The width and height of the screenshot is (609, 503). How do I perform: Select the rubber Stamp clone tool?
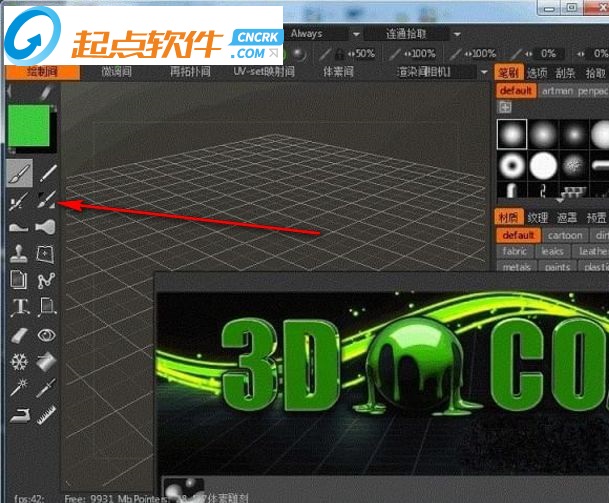click(19, 254)
